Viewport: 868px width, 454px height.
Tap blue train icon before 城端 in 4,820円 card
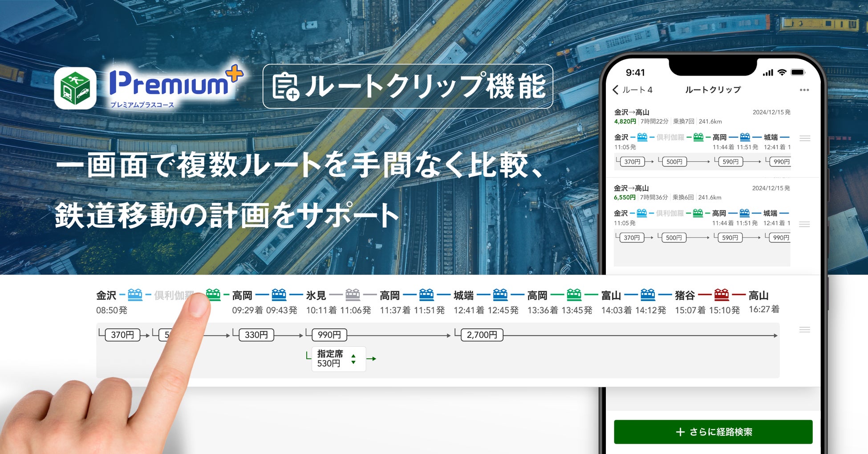[745, 137]
